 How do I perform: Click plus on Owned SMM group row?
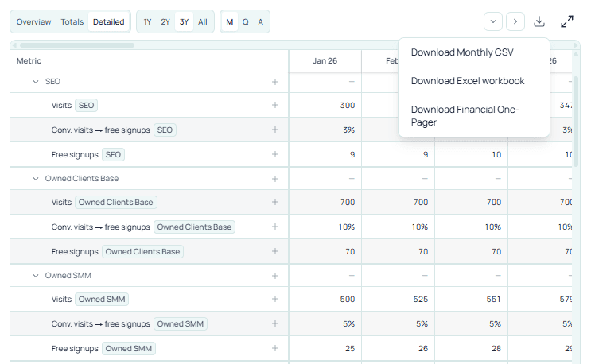pyautogui.click(x=275, y=276)
